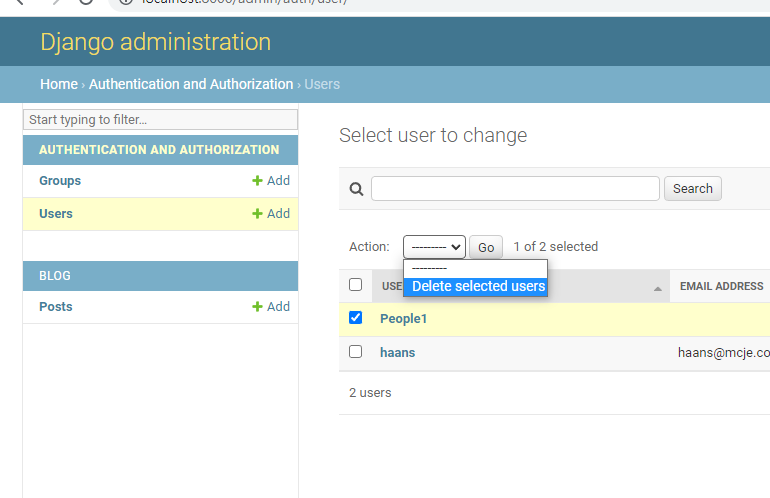Open the Authentication and Authorization sidebar header
Viewport: 770px width, 498px height.
pos(159,150)
